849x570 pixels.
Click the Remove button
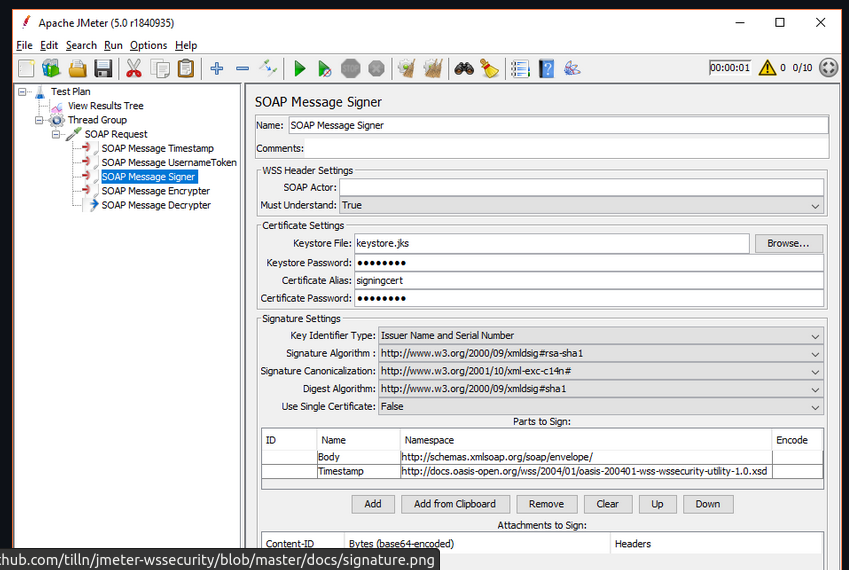546,504
